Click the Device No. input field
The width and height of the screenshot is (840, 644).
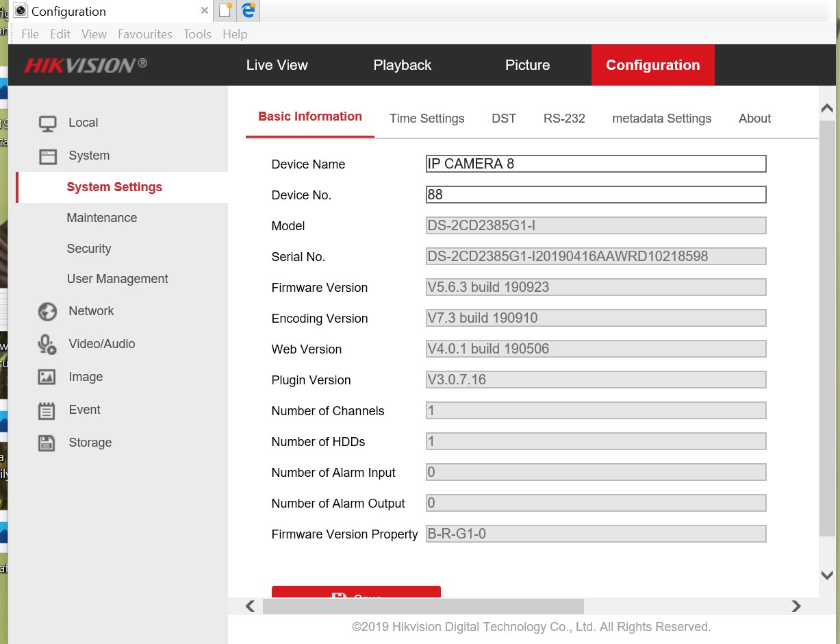tap(595, 195)
